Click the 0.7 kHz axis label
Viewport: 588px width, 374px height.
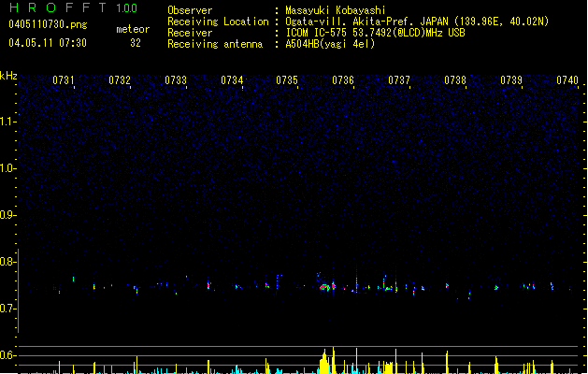(8, 309)
